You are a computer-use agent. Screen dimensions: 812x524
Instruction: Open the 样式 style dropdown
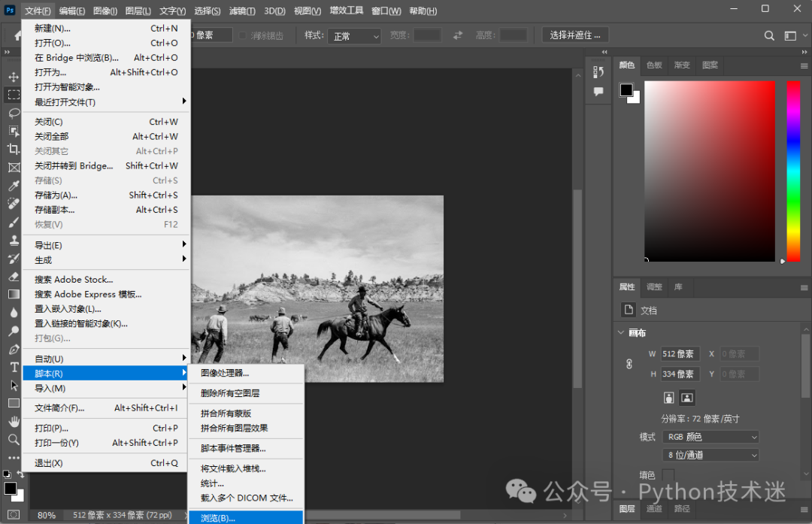(355, 36)
